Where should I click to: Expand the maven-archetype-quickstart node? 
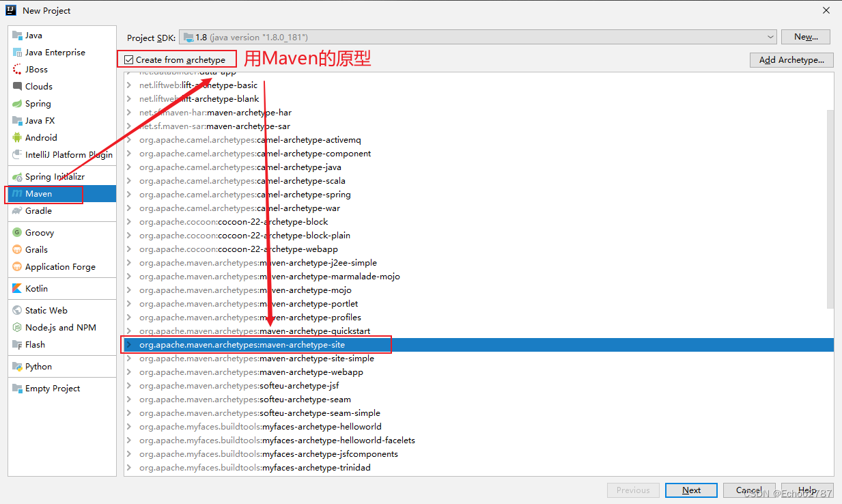[x=129, y=331]
